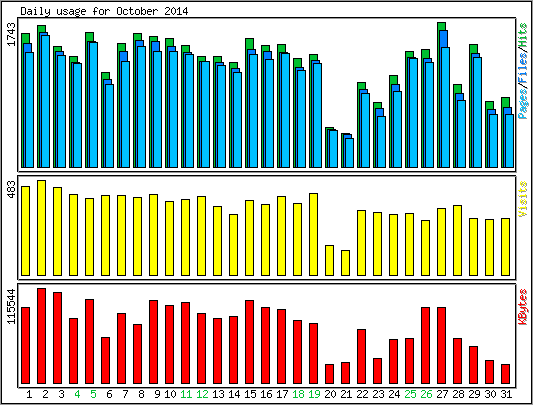Image resolution: width=533 pixels, height=405 pixels.
Task: Click day 24 on the x-axis
Action: click(x=394, y=394)
